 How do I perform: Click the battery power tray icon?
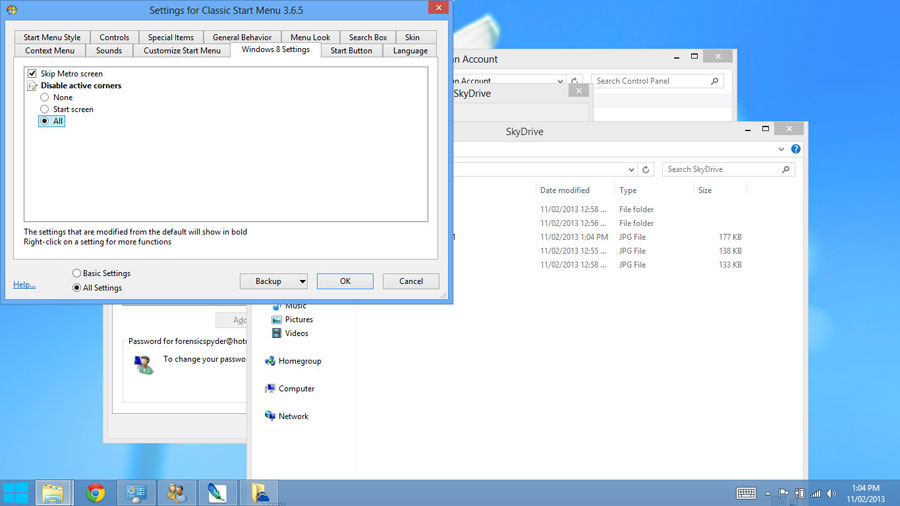coord(800,493)
